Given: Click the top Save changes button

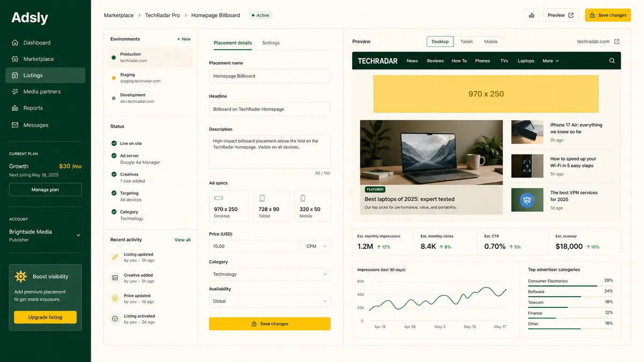Looking at the screenshot, I should coord(608,15).
